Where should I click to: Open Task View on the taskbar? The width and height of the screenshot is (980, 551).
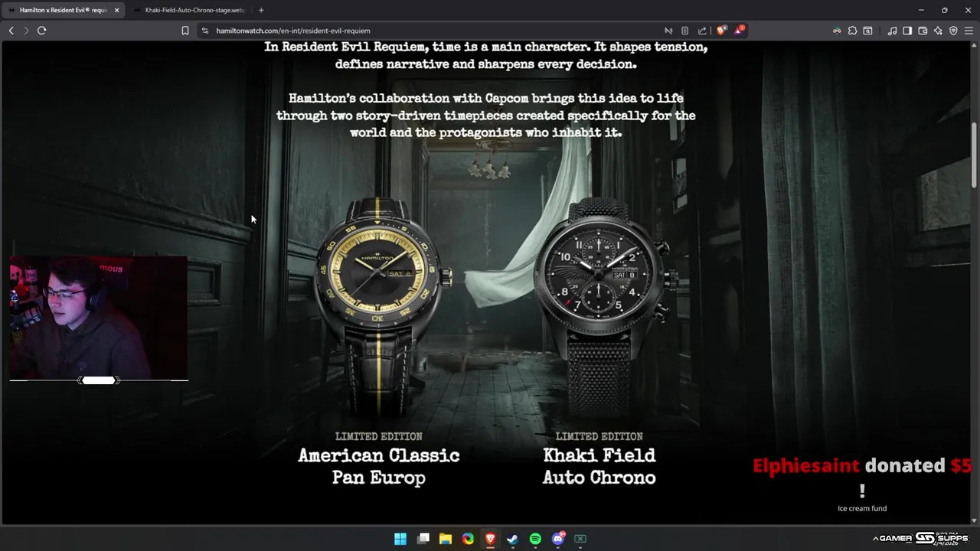pos(423,539)
